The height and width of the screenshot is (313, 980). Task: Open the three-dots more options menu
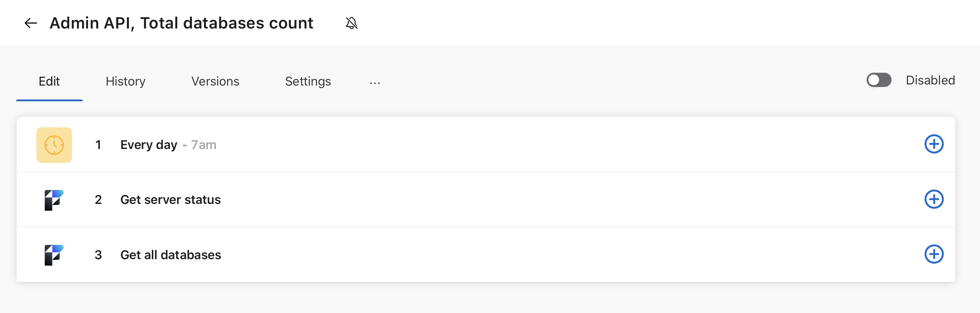(x=375, y=82)
